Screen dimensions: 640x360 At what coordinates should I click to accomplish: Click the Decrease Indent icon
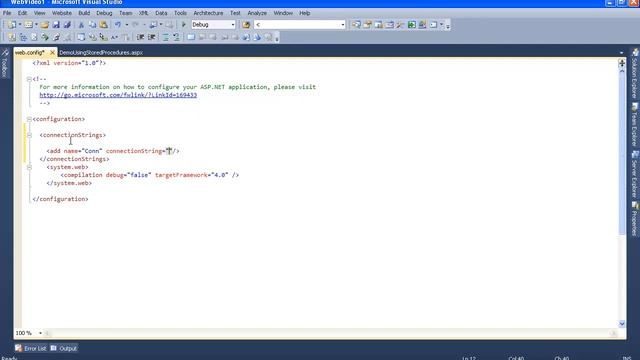[140, 38]
